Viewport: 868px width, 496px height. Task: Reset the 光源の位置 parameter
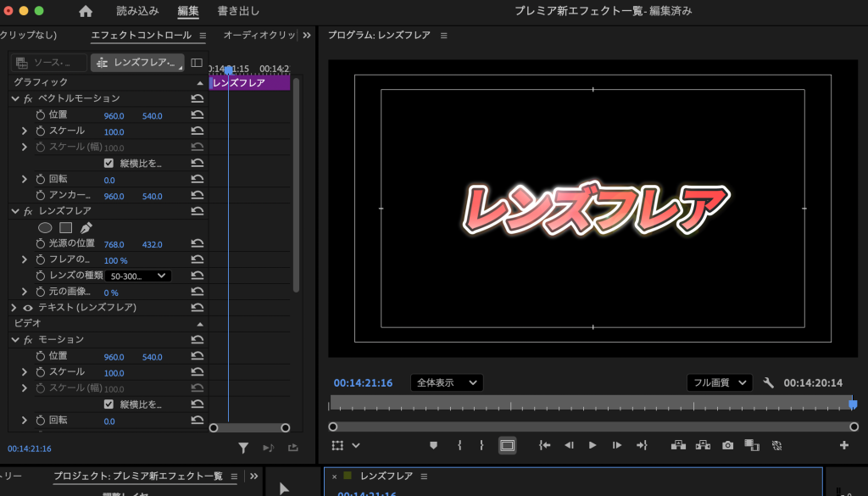point(198,244)
